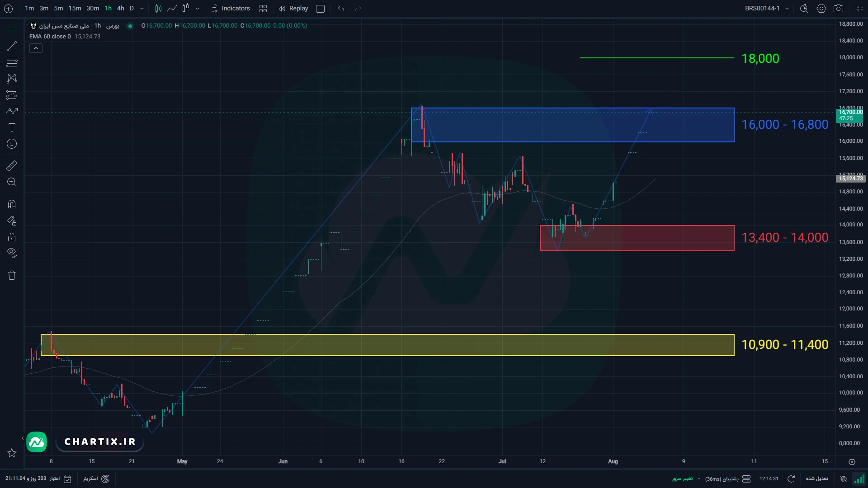Select the 1m timeframe
Viewport: 868px width, 488px height.
29,9
